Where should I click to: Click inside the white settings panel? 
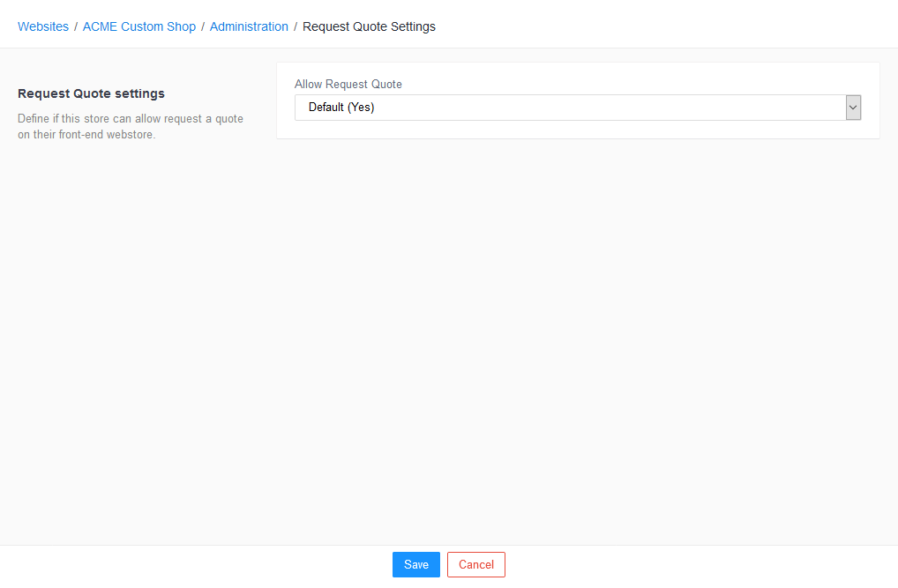pyautogui.click(x=578, y=132)
